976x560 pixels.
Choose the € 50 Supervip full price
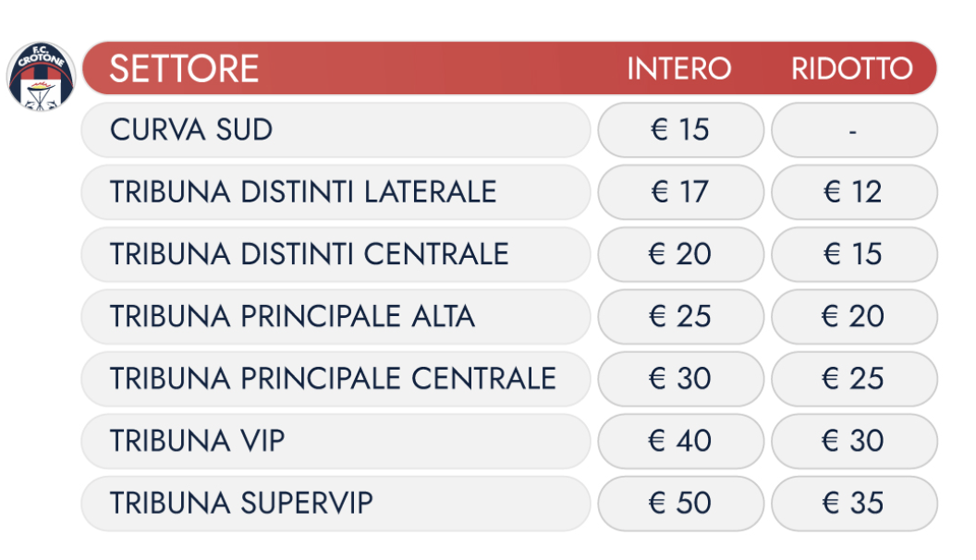click(x=680, y=504)
